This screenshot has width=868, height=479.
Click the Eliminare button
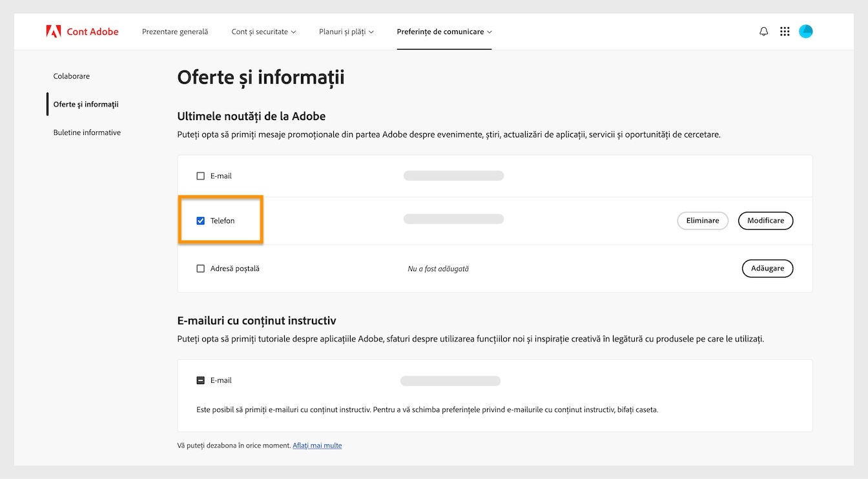(702, 220)
